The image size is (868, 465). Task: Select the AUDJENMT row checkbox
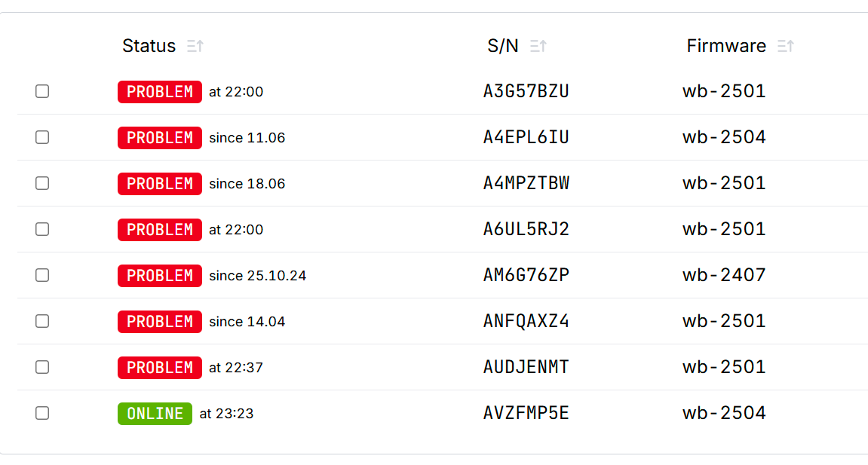pos(42,366)
